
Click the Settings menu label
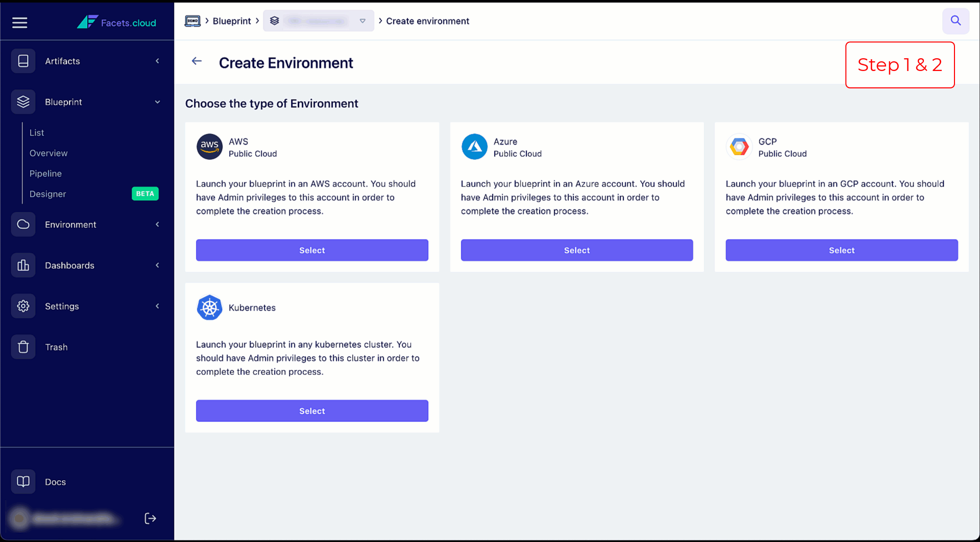click(62, 306)
